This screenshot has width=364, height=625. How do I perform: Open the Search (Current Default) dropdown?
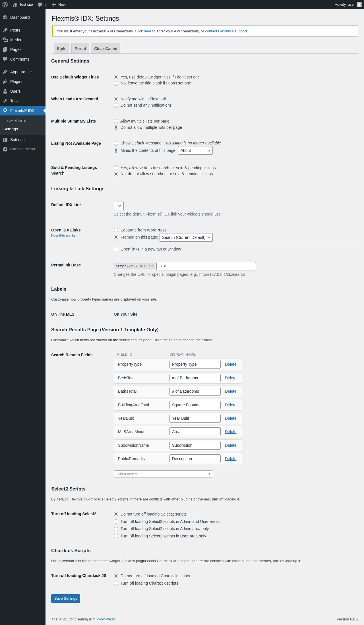[186, 237]
